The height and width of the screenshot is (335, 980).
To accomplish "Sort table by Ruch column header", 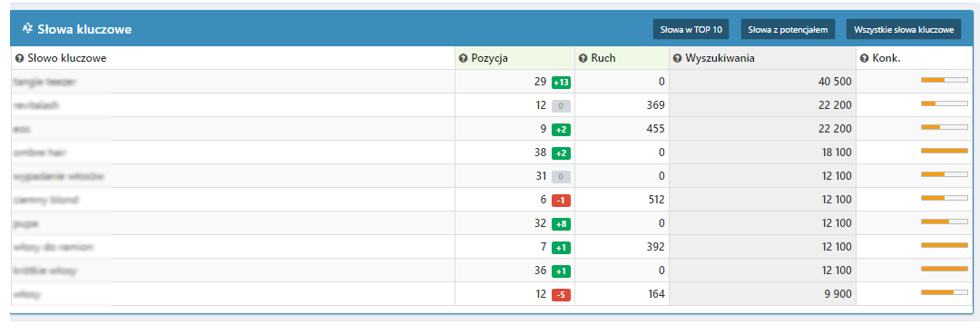I will coord(603,58).
